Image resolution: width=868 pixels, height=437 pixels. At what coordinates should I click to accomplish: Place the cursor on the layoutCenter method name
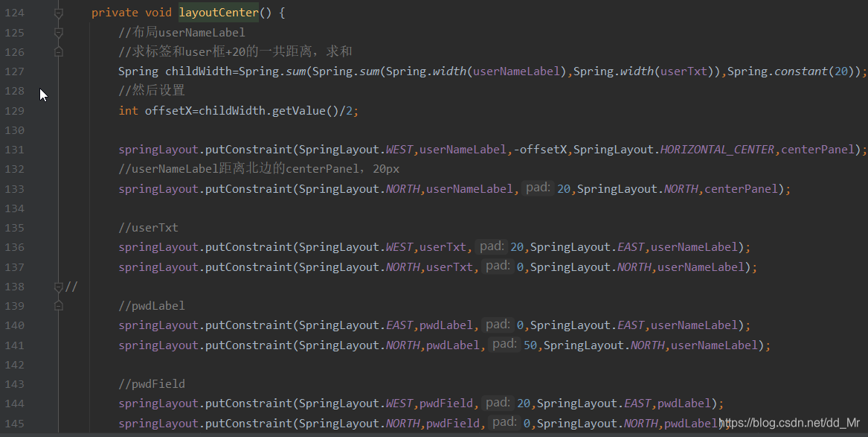218,13
